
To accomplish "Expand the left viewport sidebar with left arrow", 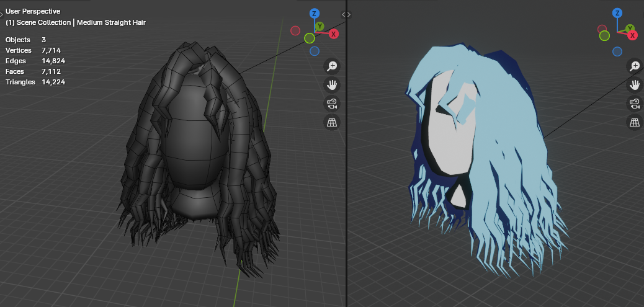I will point(343,14).
